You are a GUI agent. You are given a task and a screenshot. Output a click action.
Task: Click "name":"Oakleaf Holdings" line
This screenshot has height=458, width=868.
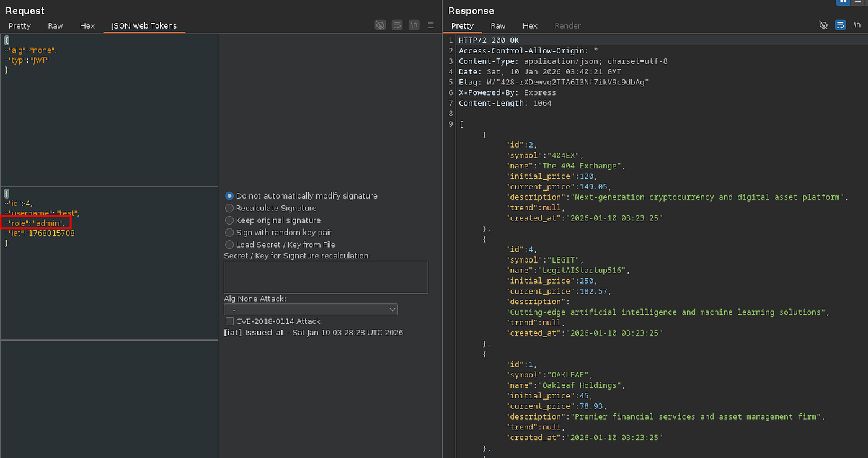click(565, 385)
